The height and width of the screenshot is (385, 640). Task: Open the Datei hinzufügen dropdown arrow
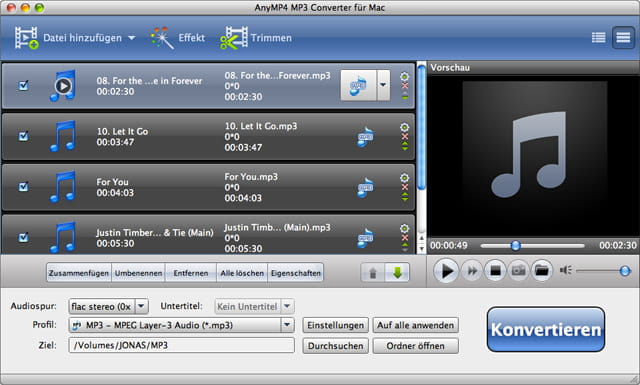(131, 38)
